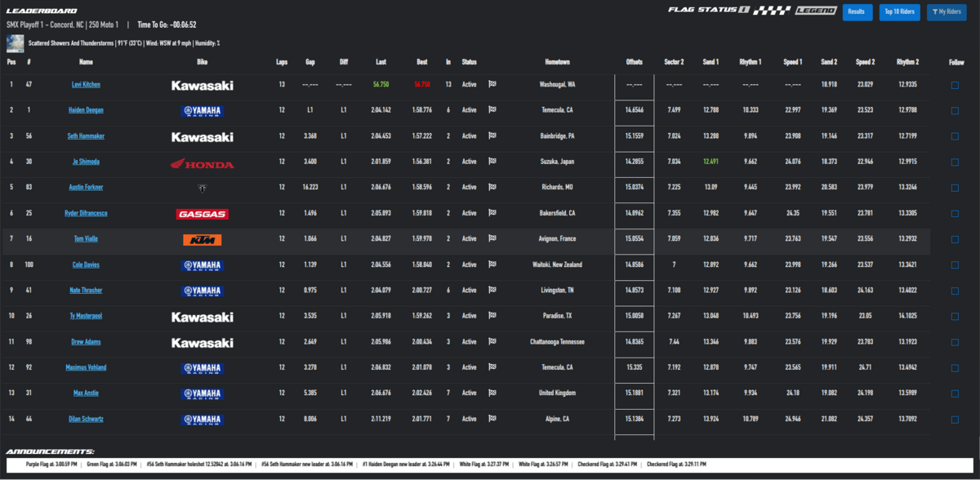The image size is (980, 480).
Task: Enable Follow checkbox for Jo Shimoda
Action: (955, 162)
